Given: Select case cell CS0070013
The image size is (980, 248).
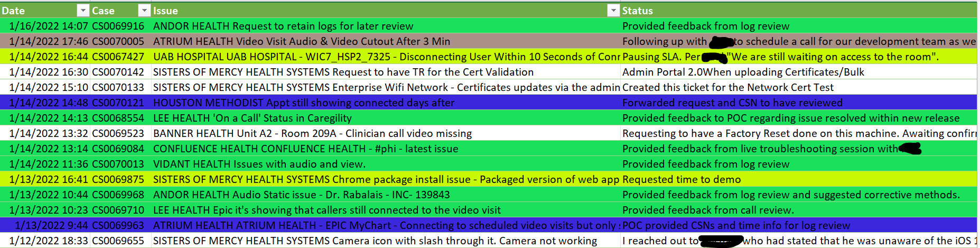Looking at the screenshot, I should (x=121, y=164).
